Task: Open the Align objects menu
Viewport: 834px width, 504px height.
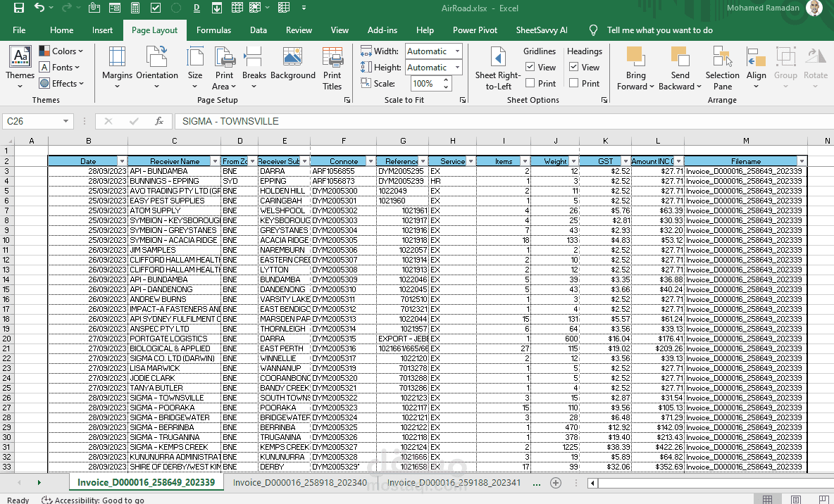Action: pos(756,68)
